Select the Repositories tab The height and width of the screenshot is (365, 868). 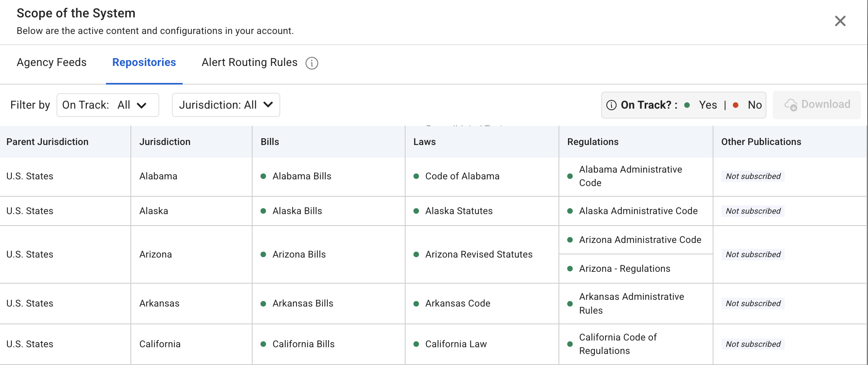pos(144,62)
